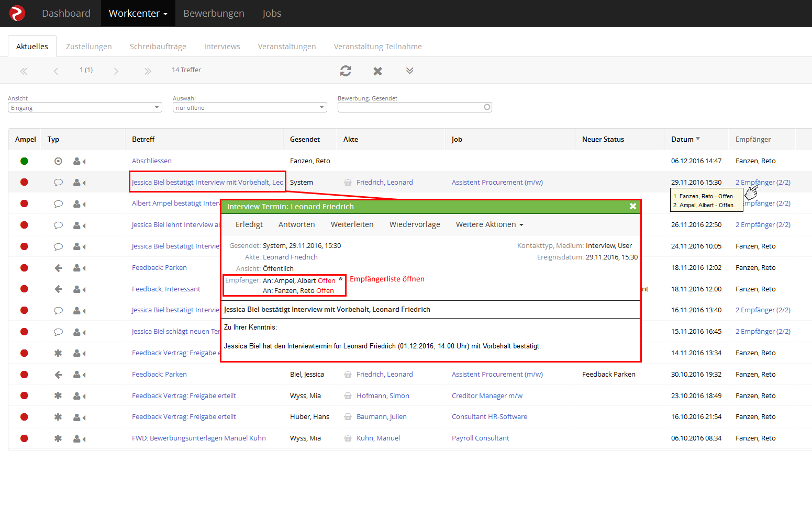Image resolution: width=812 pixels, height=509 pixels.
Task: Open the Workcenter dropdown menu
Action: click(x=138, y=13)
